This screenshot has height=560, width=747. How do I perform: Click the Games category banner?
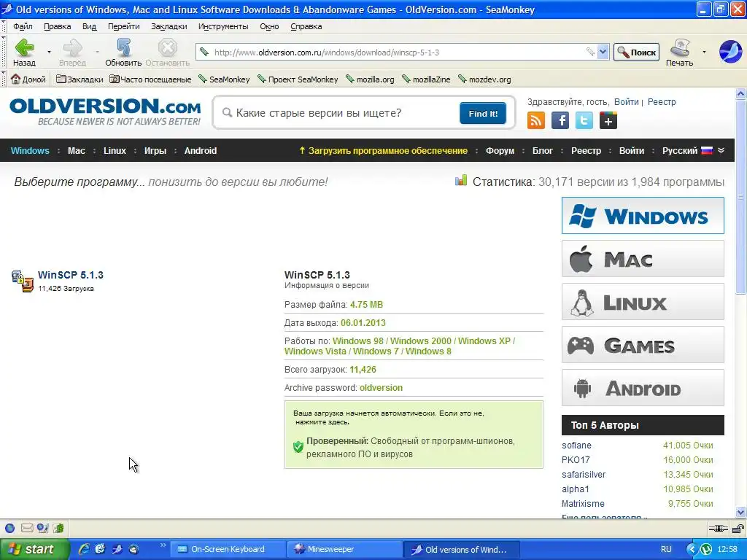tap(643, 345)
